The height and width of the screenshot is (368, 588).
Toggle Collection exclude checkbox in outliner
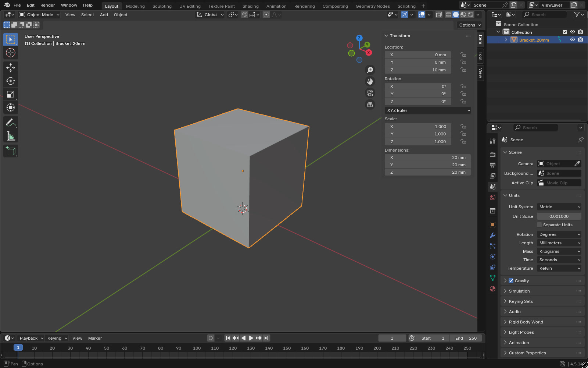(565, 32)
